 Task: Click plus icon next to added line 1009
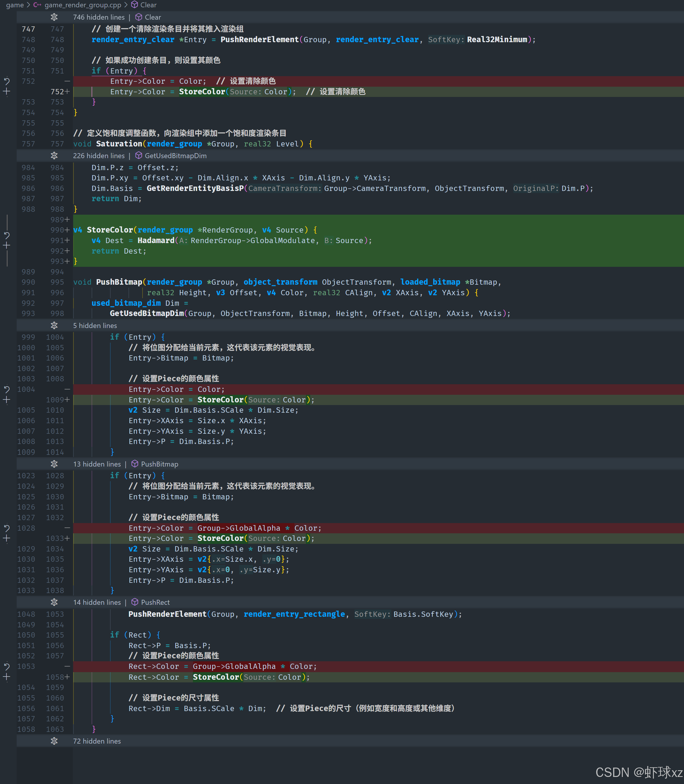6,400
